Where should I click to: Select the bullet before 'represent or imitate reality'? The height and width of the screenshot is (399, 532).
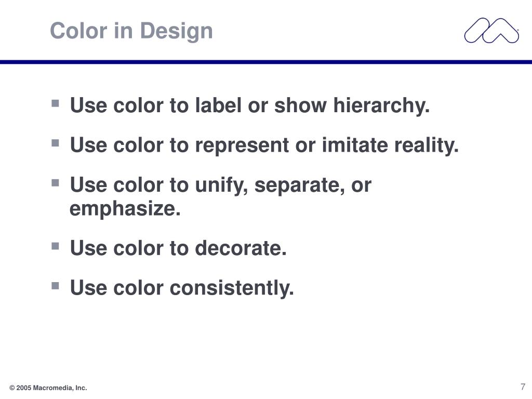pos(55,143)
